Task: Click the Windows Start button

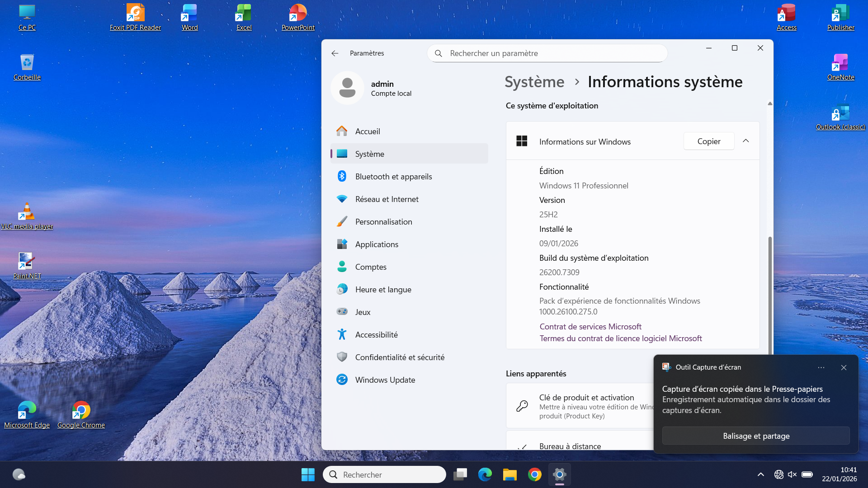Action: pyautogui.click(x=308, y=474)
